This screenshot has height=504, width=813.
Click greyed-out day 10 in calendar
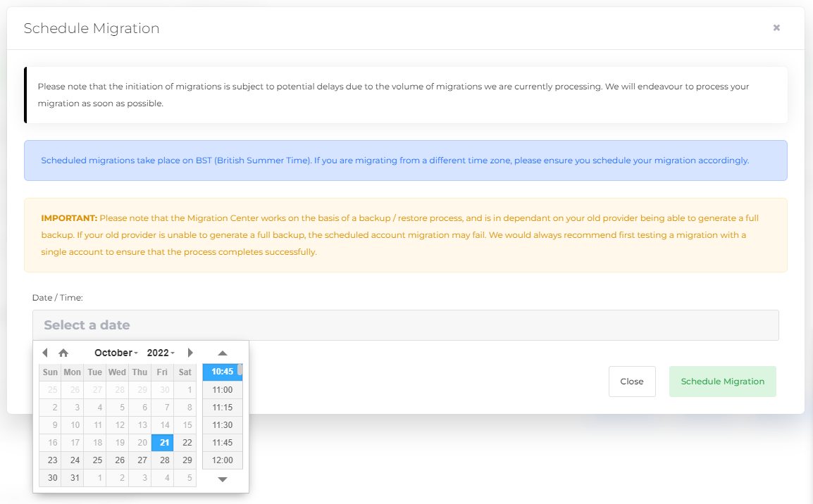tap(73, 424)
